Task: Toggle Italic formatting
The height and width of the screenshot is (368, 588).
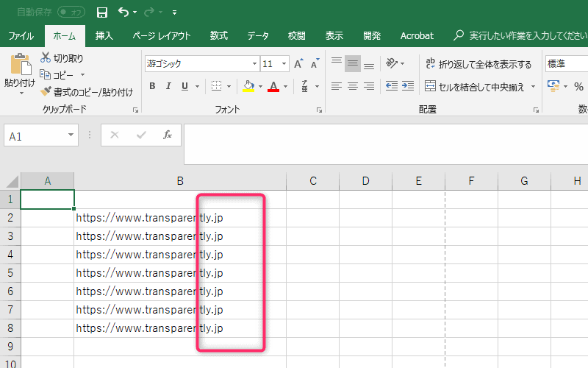Action: [x=168, y=86]
